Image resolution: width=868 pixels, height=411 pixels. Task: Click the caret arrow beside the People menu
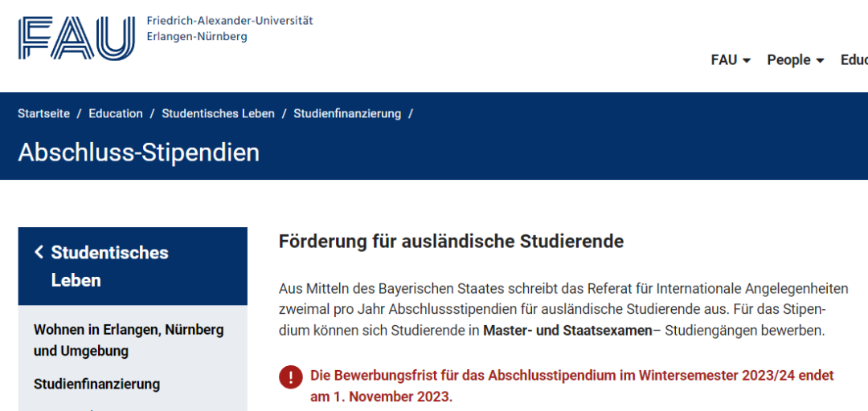point(820,61)
